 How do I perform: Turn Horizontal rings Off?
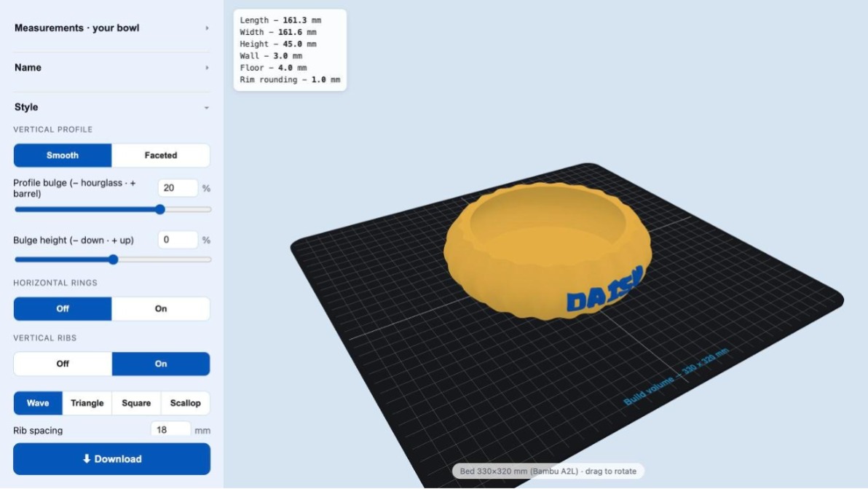point(63,309)
